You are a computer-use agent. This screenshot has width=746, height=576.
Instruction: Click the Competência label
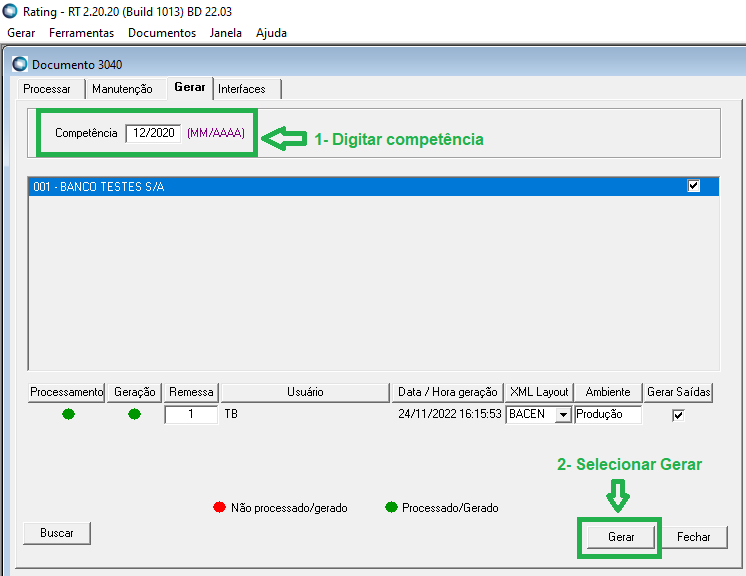point(86,133)
